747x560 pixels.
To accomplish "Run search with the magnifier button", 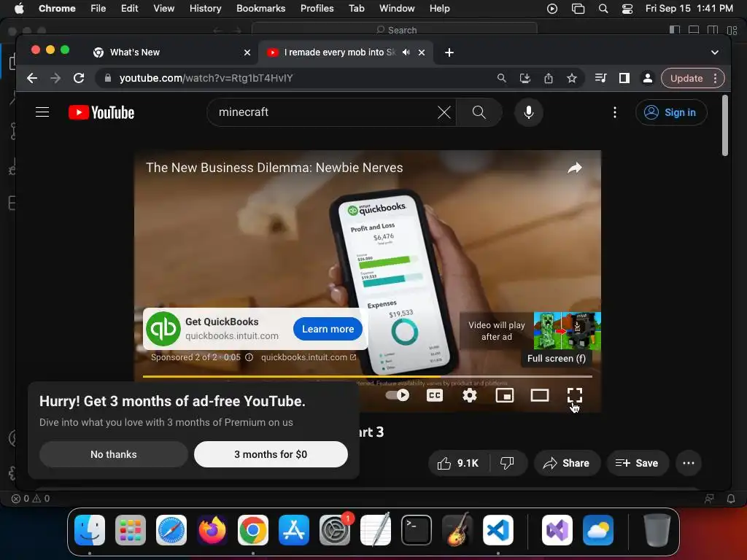I will [479, 112].
